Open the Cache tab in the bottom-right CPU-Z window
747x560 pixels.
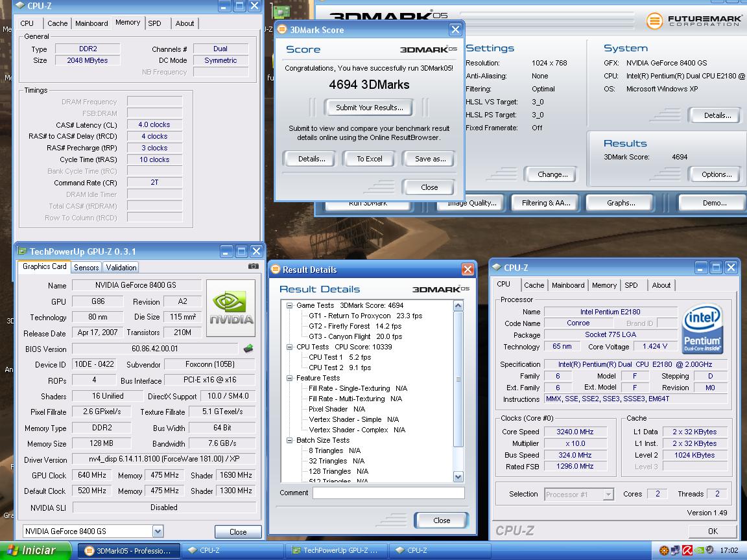534,285
